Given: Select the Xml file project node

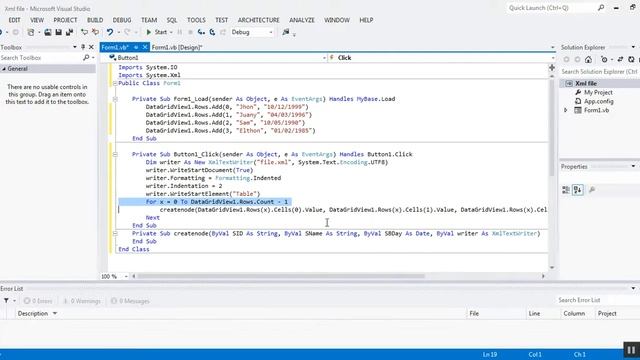Looking at the screenshot, I should (x=586, y=84).
